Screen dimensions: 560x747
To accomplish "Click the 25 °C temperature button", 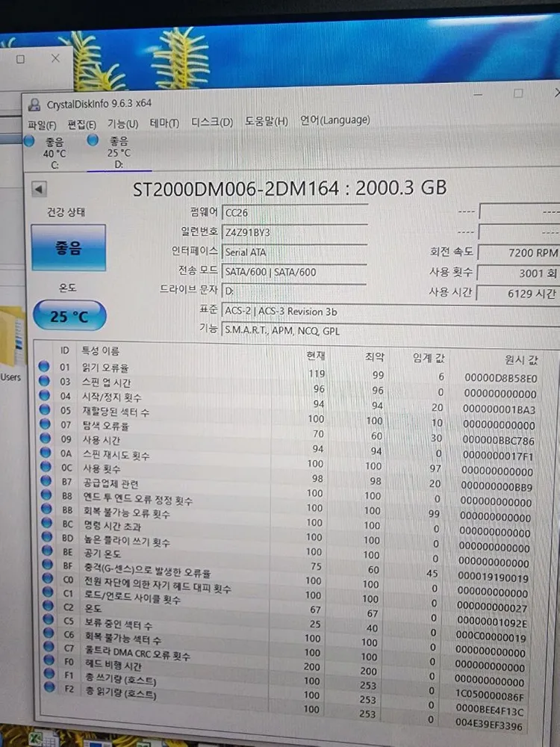I will point(69,316).
